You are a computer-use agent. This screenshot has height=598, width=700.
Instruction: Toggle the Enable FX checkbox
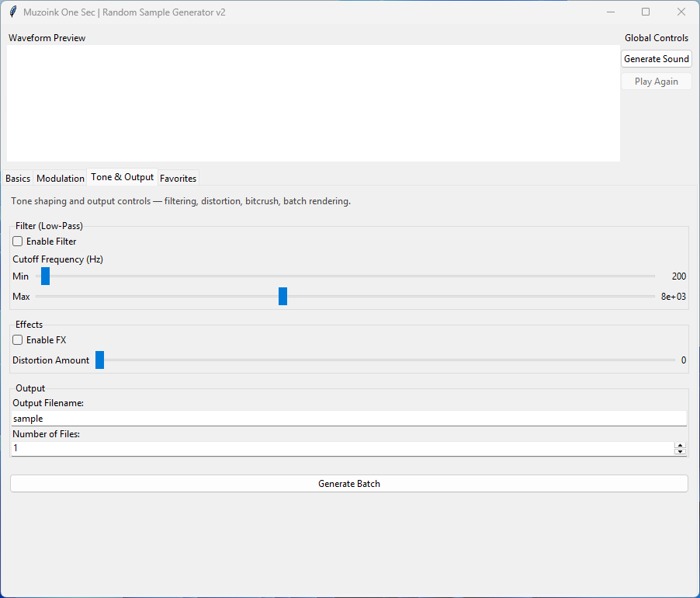point(17,340)
